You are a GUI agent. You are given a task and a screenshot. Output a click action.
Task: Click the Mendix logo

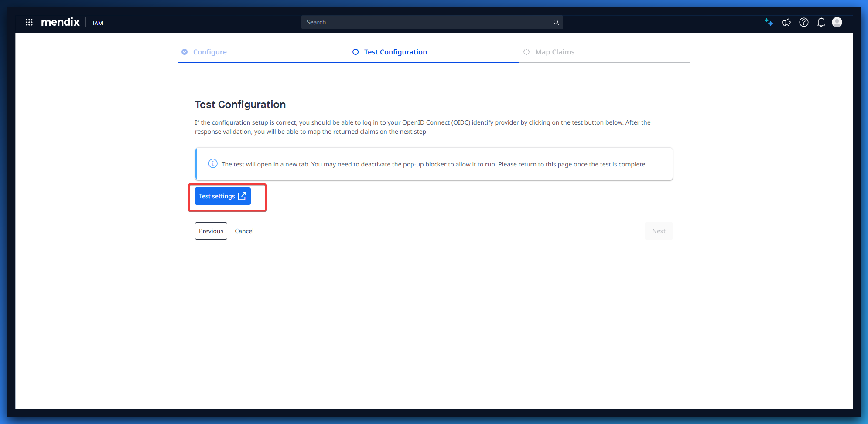(x=60, y=22)
